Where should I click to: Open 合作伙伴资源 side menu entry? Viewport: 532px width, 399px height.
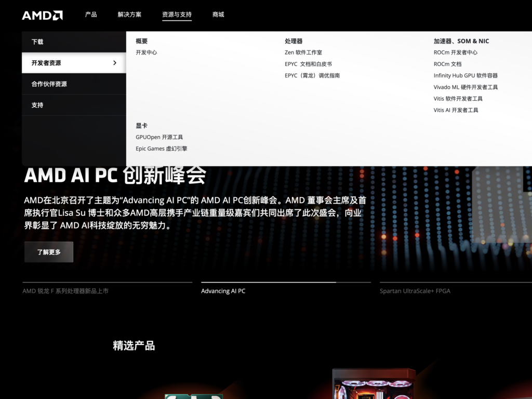point(49,84)
